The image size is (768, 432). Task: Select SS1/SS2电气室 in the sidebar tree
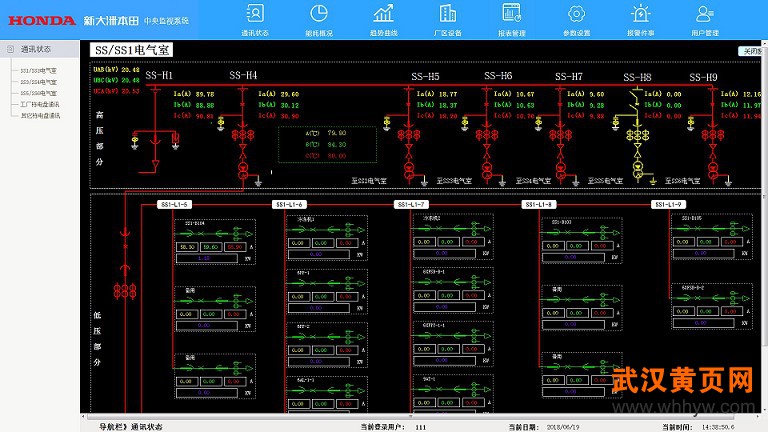pyautogui.click(x=38, y=71)
